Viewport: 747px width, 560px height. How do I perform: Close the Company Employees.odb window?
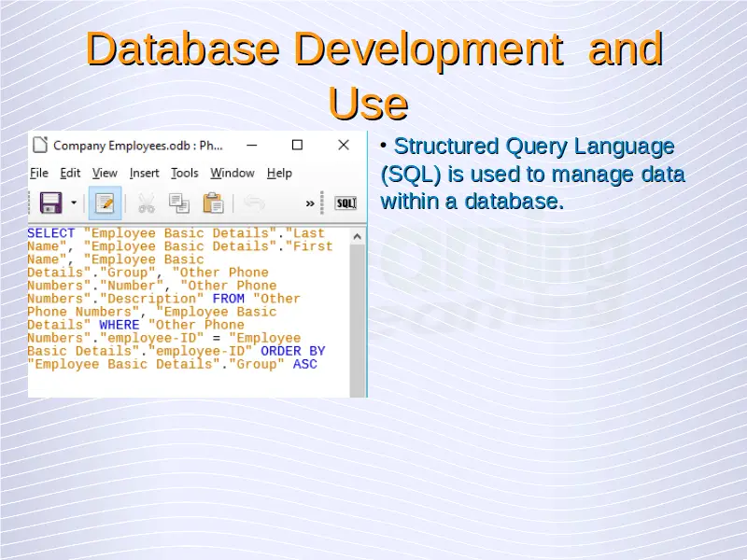click(343, 145)
